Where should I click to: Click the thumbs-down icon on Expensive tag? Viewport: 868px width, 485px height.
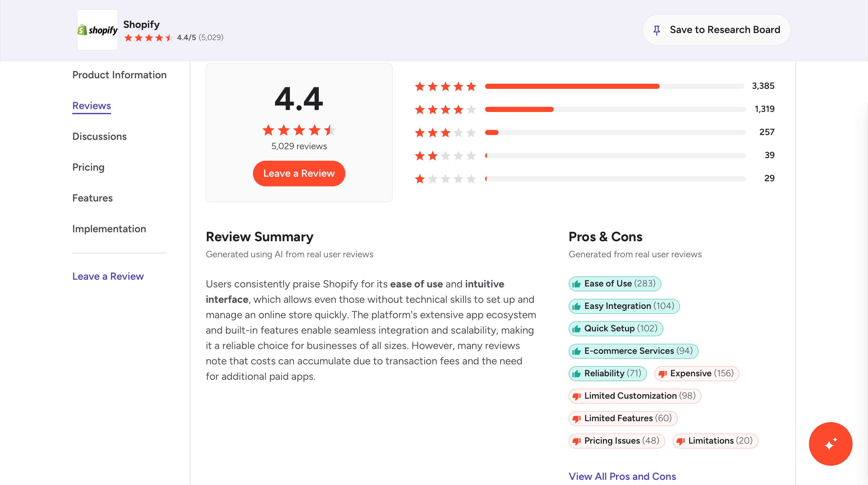tap(663, 374)
